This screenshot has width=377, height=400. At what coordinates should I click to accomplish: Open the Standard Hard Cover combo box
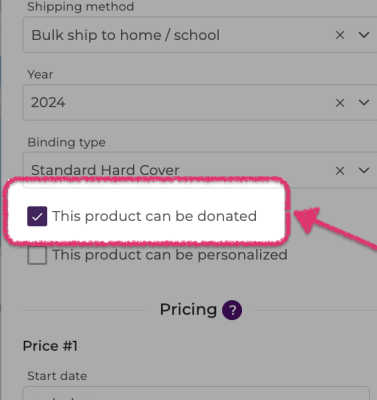coord(200,170)
